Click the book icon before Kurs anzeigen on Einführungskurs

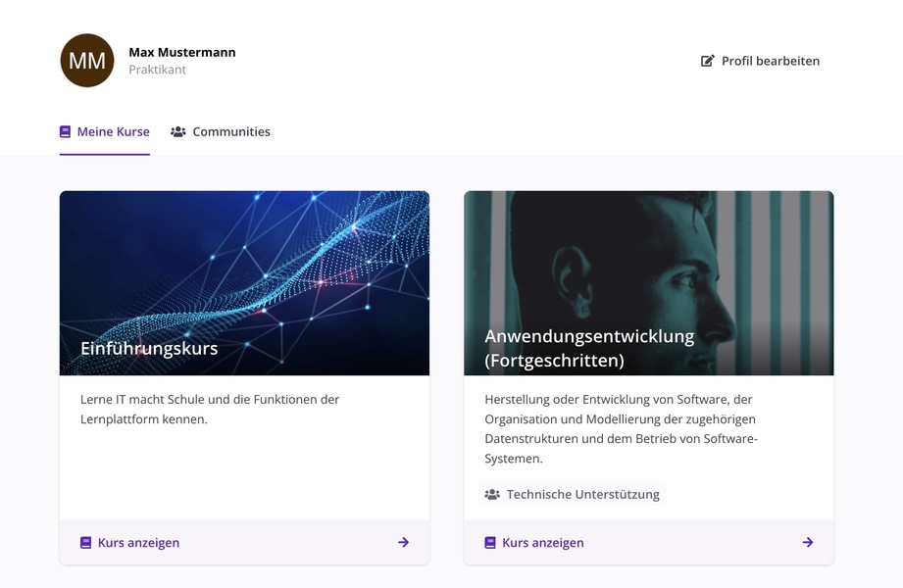85,542
